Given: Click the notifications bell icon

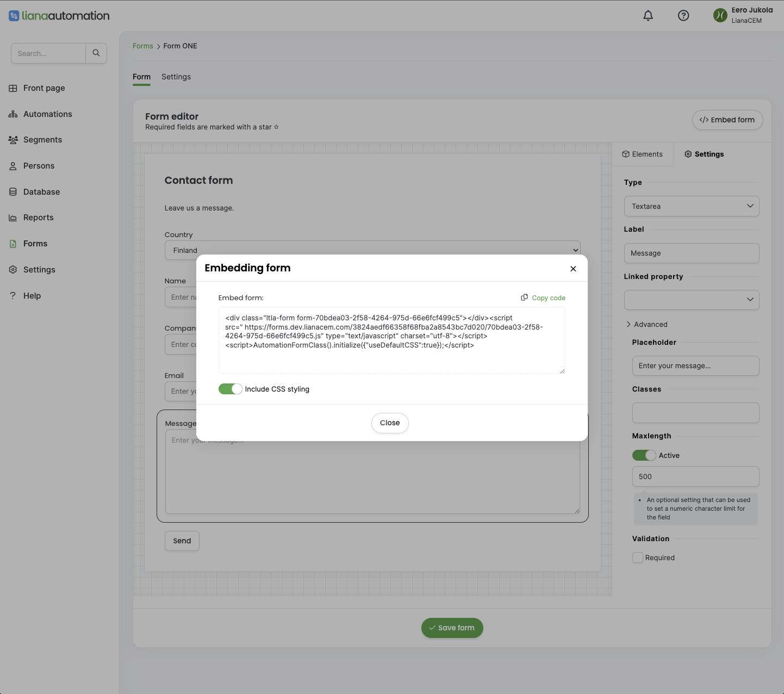Looking at the screenshot, I should 648,16.
